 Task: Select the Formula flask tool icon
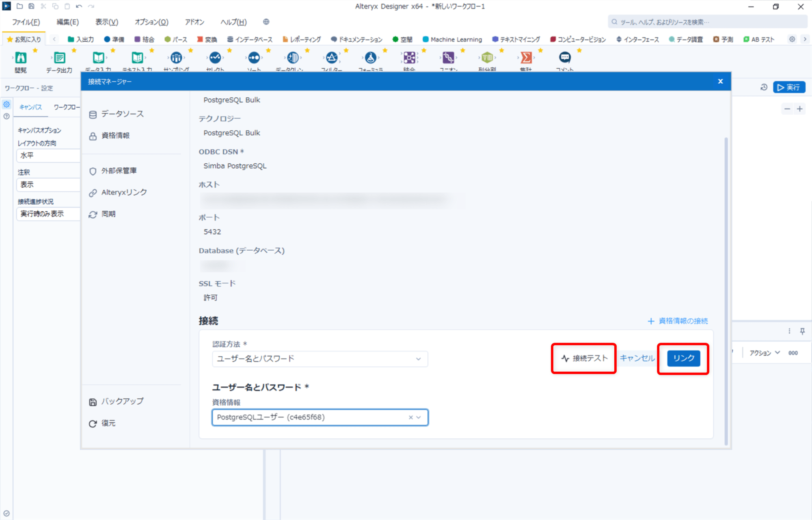[371, 58]
